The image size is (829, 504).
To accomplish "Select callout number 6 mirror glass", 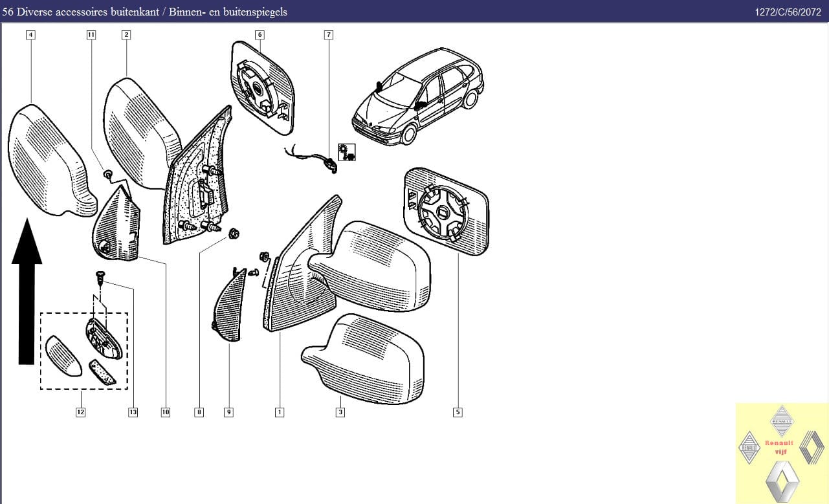I will pos(260,35).
